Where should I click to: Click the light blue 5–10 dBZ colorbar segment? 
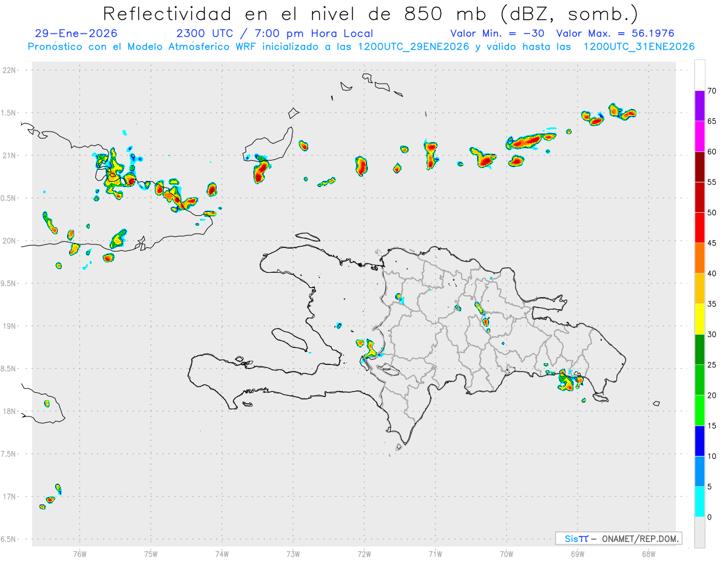699,472
